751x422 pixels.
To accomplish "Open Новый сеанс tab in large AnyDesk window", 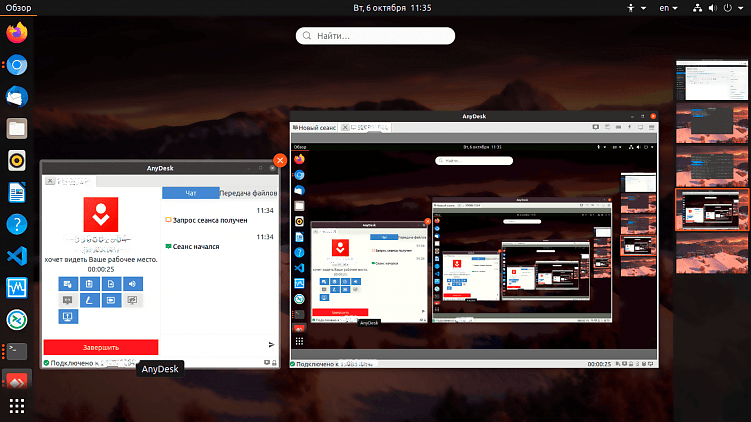I will click(x=315, y=127).
